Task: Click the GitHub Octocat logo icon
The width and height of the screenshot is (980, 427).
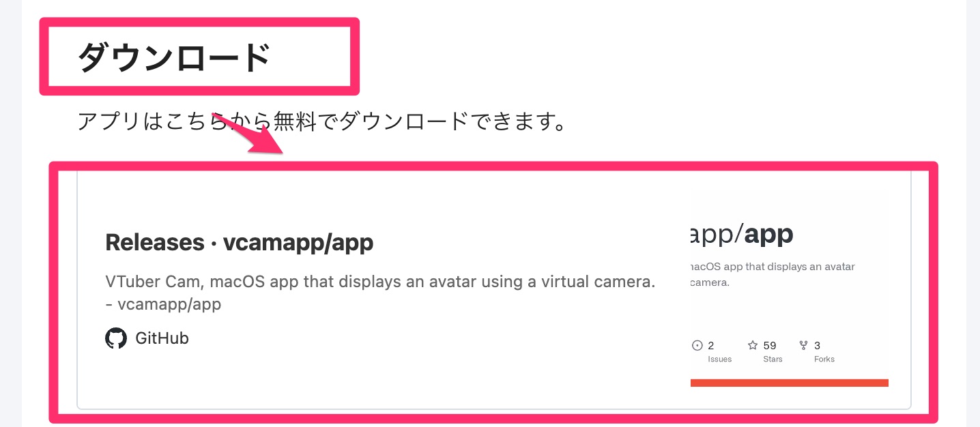Action: (116, 338)
